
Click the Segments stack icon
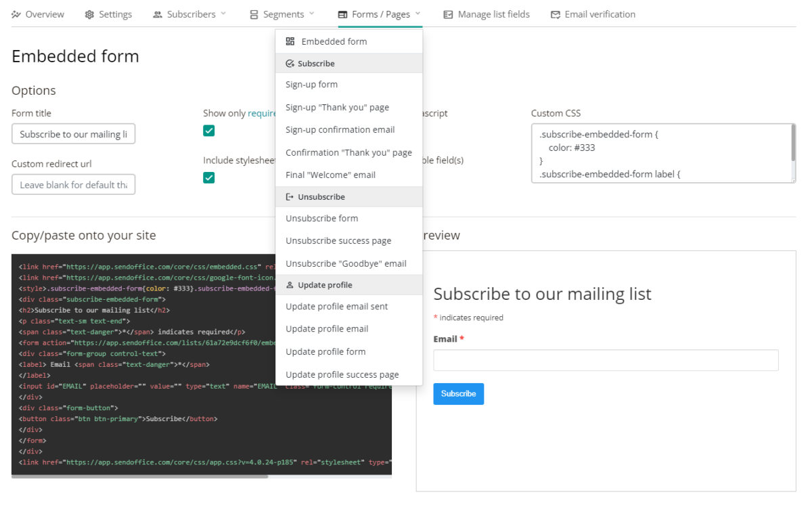tap(254, 14)
